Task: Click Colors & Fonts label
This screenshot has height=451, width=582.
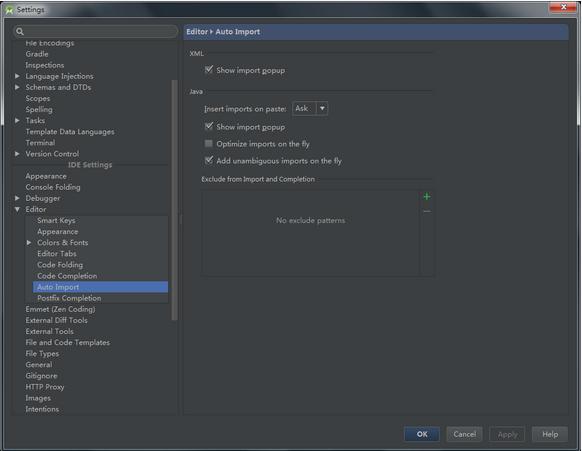Action: pyautogui.click(x=62, y=242)
